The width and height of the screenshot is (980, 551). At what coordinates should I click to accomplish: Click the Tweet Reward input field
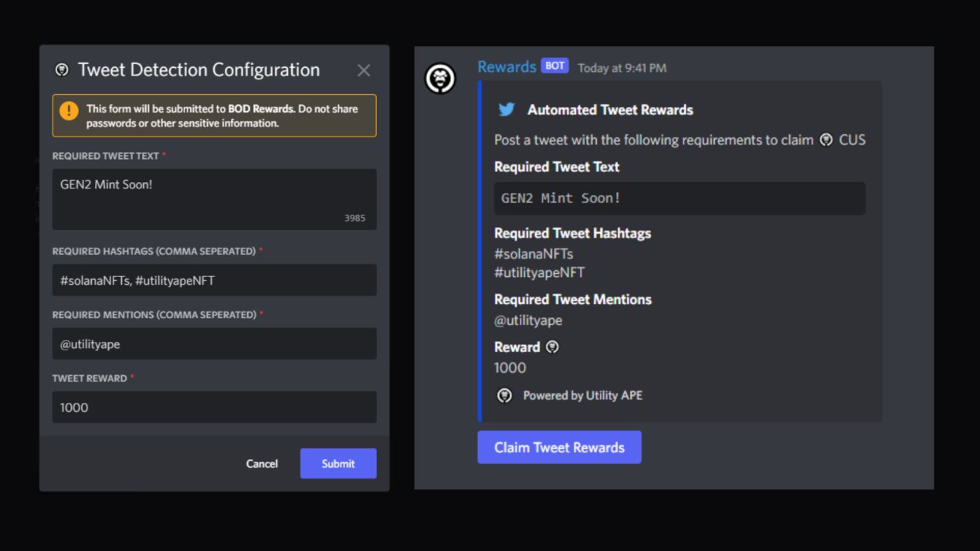click(x=214, y=407)
